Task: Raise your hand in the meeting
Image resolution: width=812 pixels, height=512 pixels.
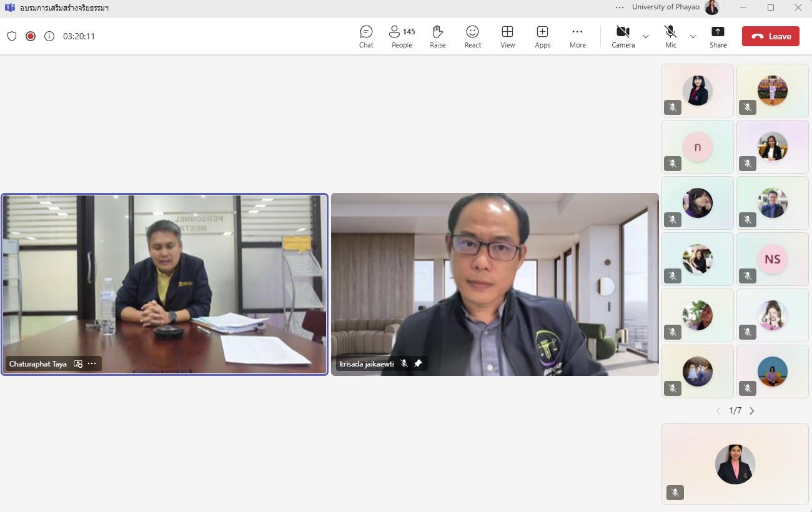Action: pyautogui.click(x=437, y=36)
